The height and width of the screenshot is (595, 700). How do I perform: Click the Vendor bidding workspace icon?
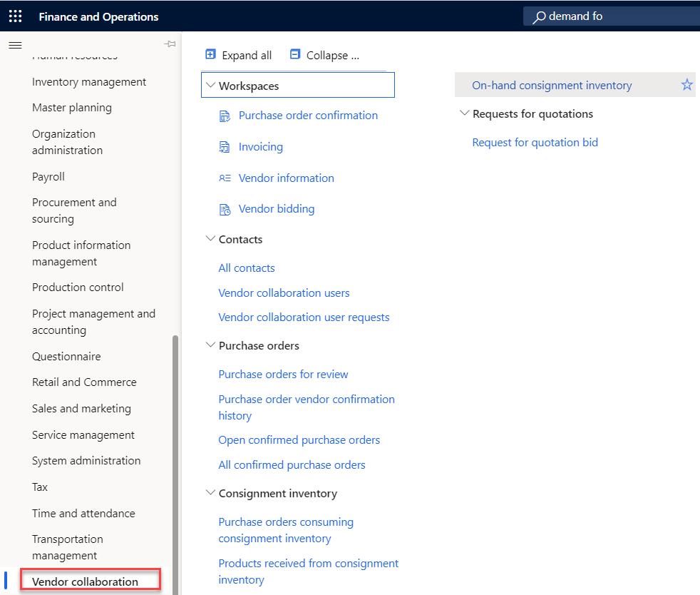[225, 210]
